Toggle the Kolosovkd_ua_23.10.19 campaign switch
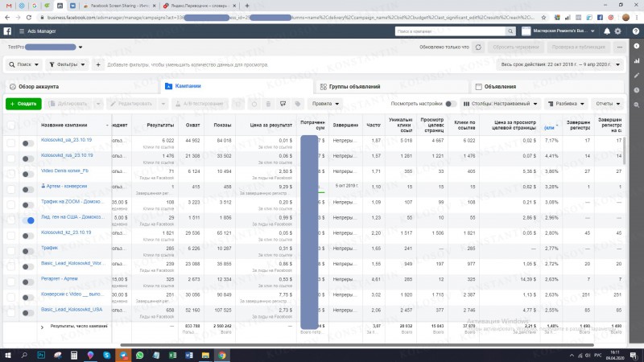 (28, 143)
